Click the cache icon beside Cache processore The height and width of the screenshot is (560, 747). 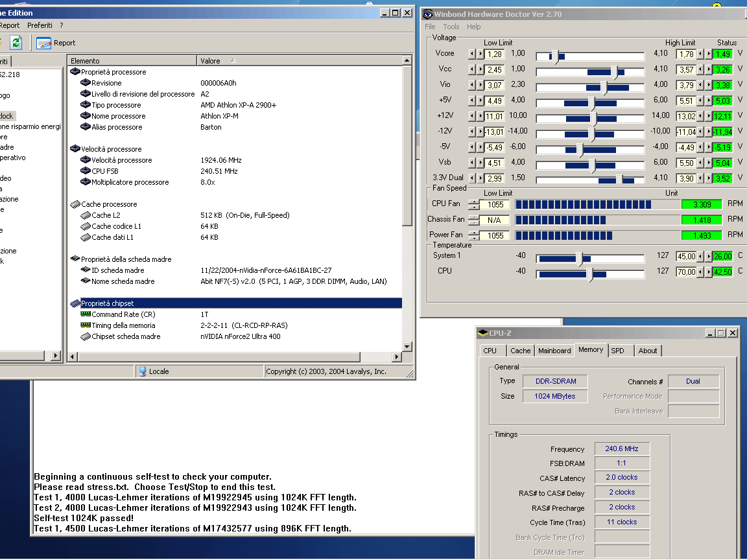pyautogui.click(x=75, y=204)
